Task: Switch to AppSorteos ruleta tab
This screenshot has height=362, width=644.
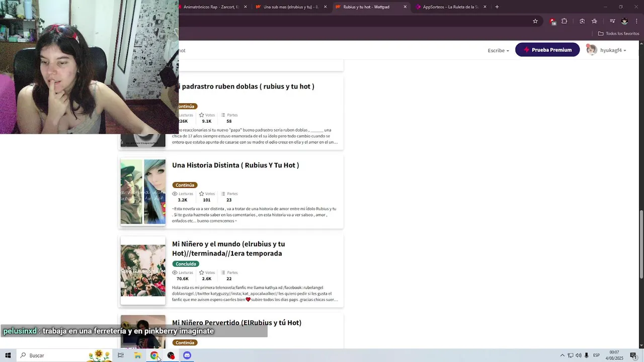Action: (450, 7)
